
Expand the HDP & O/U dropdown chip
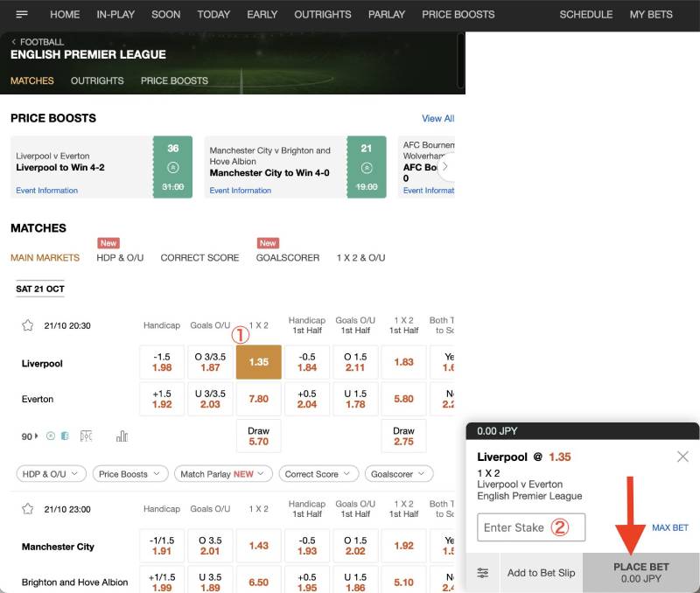[51, 474]
